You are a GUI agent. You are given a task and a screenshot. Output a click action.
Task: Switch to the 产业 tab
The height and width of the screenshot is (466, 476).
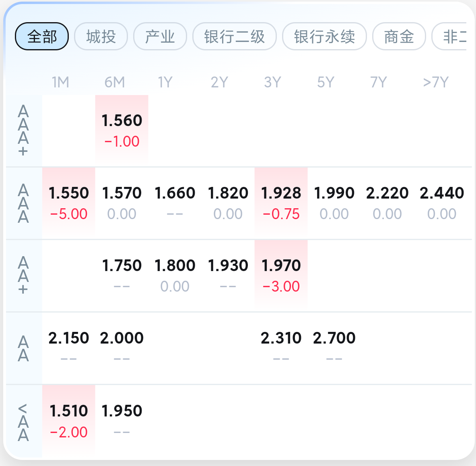tap(160, 37)
